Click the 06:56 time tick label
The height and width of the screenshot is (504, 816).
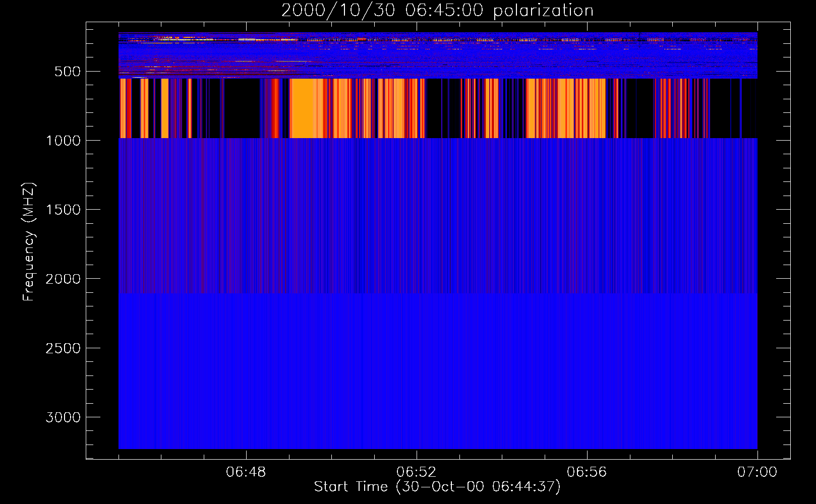[x=587, y=472]
